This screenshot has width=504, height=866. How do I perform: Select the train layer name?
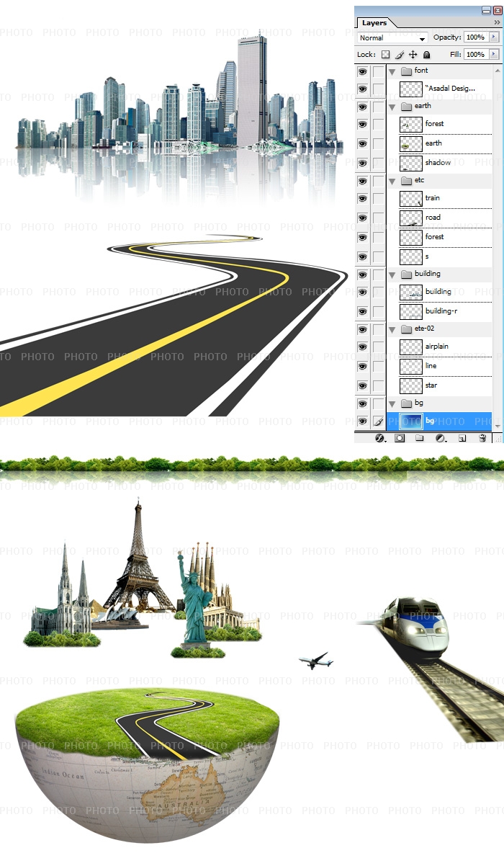click(433, 197)
